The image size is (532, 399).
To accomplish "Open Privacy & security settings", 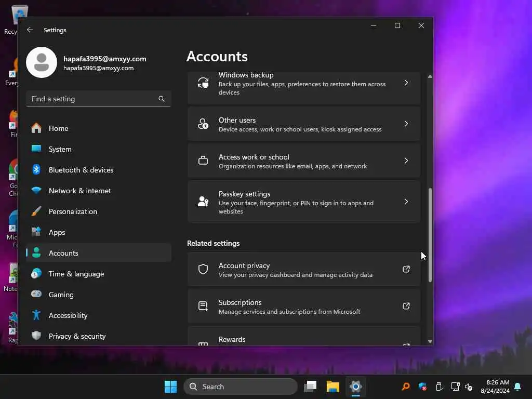I will click(x=98, y=336).
